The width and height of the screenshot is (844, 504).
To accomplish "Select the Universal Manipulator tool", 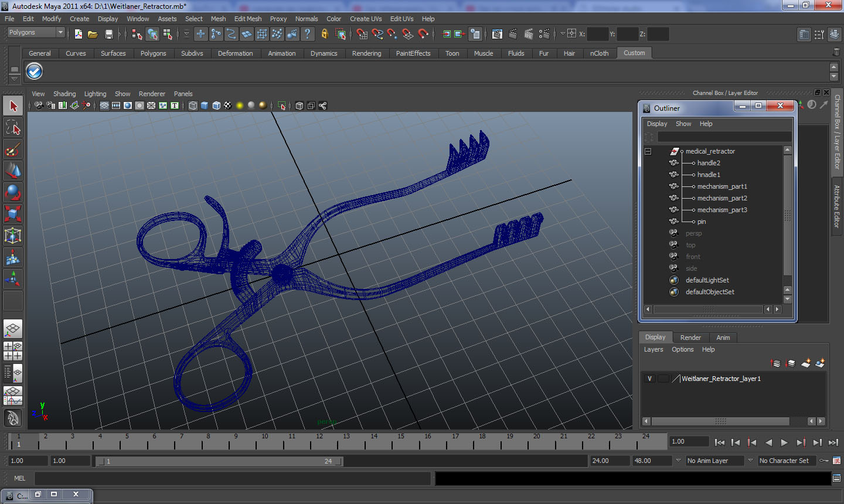I will point(13,236).
